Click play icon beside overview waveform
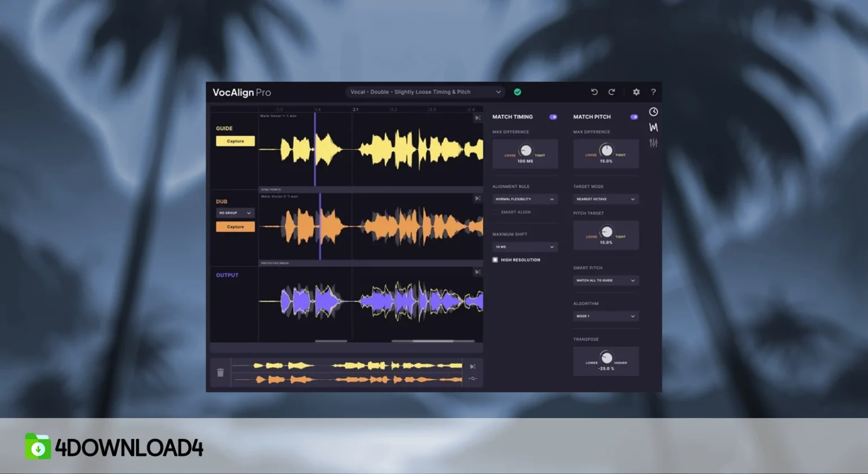The image size is (868, 474). click(473, 366)
